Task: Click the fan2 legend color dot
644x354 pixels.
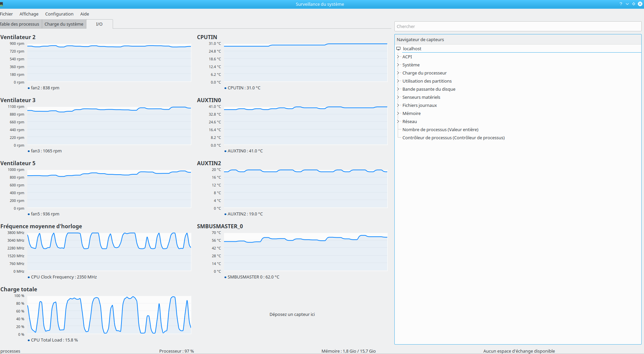Action: [29, 88]
